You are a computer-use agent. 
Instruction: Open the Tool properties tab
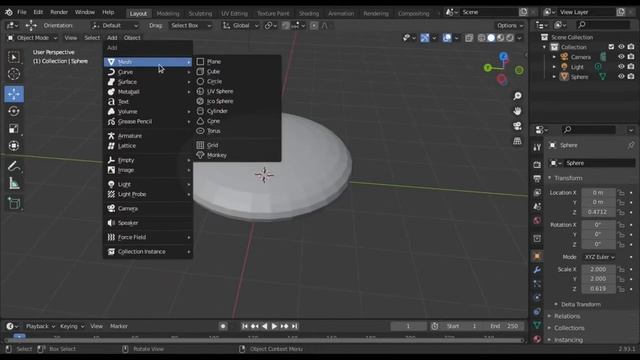[537, 147]
